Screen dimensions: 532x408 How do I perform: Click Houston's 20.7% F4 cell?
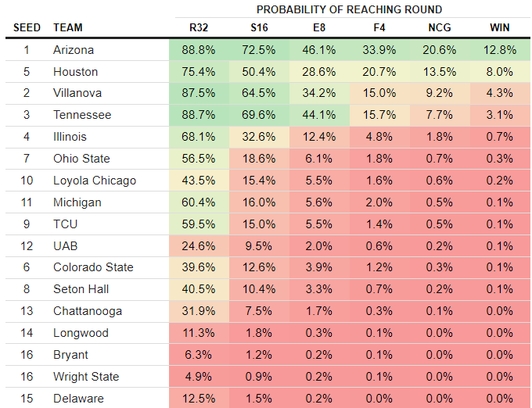point(379,71)
